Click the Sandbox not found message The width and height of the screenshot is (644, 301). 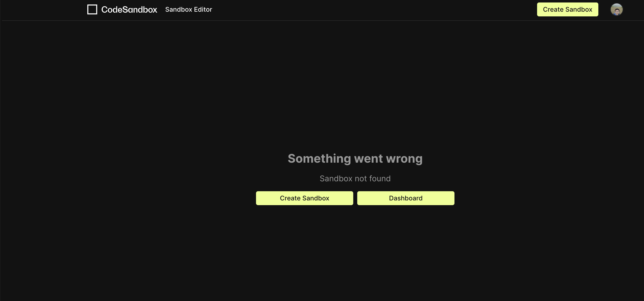(355, 178)
